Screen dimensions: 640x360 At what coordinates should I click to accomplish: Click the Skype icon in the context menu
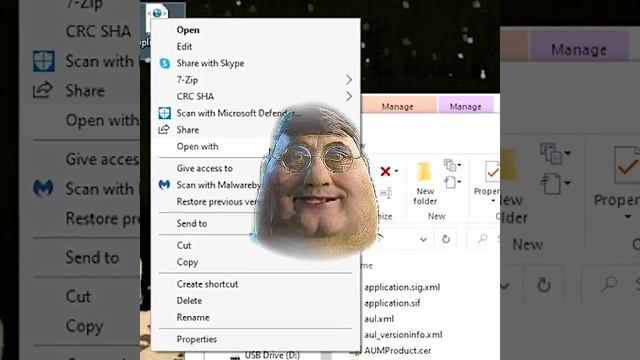[x=165, y=63]
